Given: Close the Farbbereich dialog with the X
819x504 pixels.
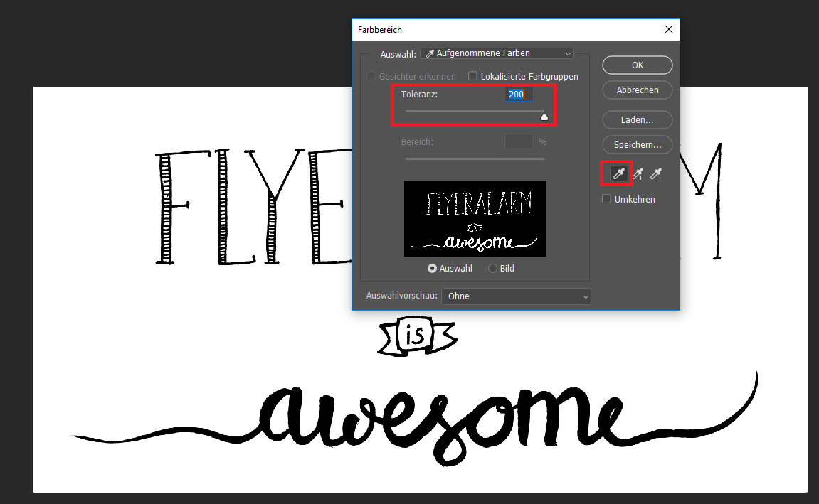Looking at the screenshot, I should coord(668,30).
